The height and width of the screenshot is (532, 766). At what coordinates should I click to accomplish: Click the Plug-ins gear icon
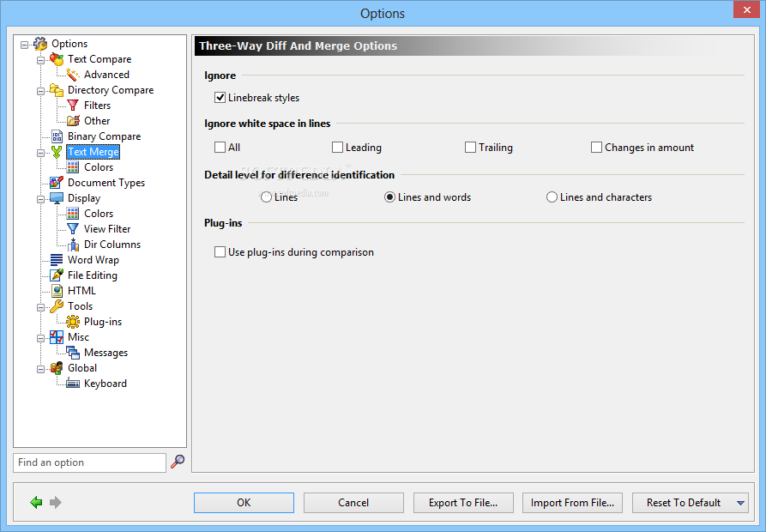tap(73, 322)
